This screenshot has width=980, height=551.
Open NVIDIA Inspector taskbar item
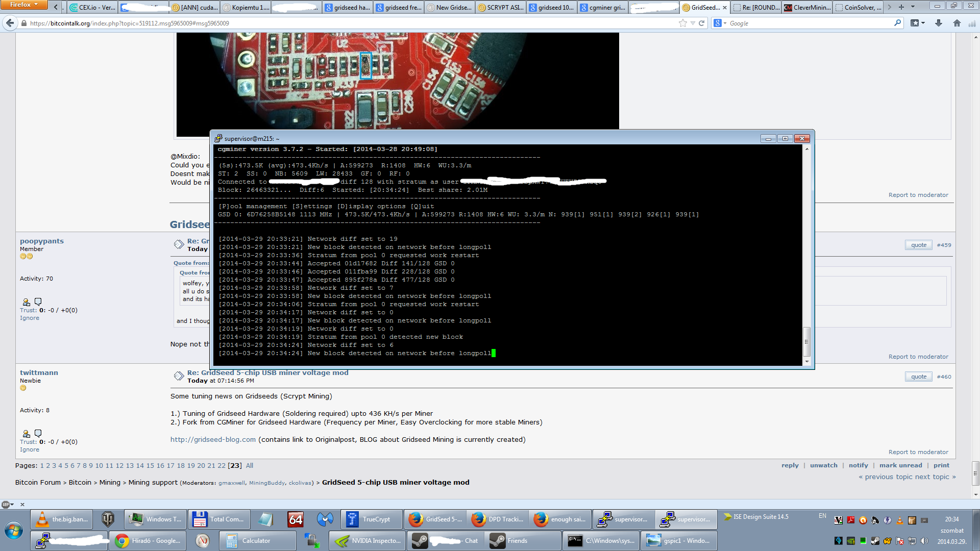(367, 541)
